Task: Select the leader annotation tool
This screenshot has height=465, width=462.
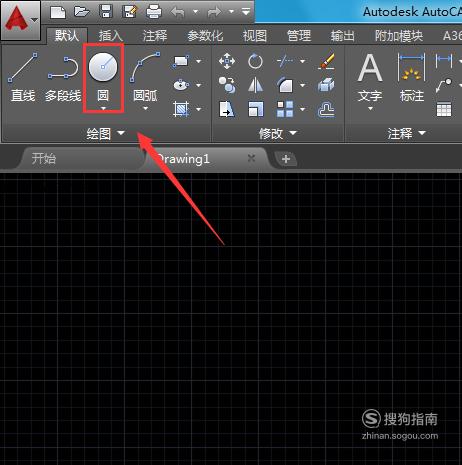Action: [444, 85]
